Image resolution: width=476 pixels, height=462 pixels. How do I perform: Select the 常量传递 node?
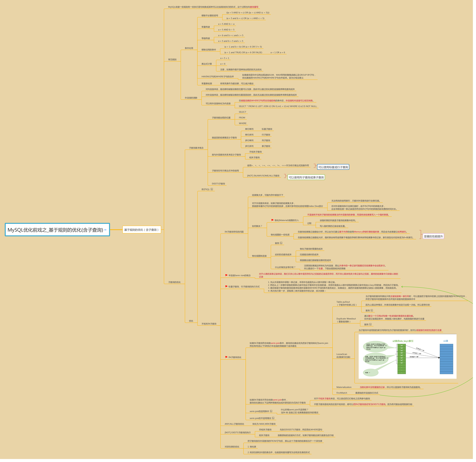(207, 27)
